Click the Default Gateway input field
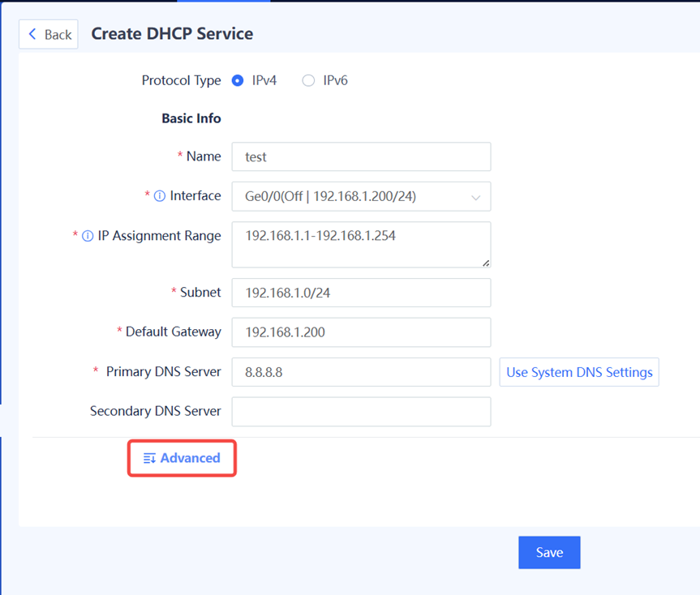This screenshot has height=595, width=700. (361, 332)
